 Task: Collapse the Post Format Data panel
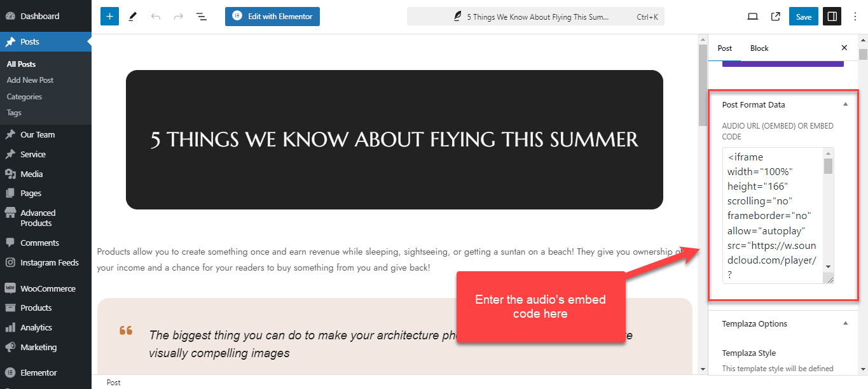pos(845,104)
